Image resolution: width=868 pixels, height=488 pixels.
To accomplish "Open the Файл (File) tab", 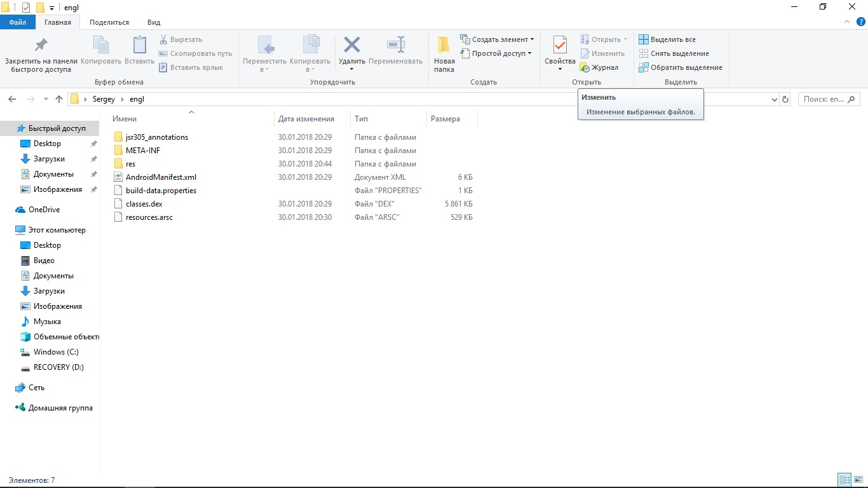I will (x=18, y=22).
